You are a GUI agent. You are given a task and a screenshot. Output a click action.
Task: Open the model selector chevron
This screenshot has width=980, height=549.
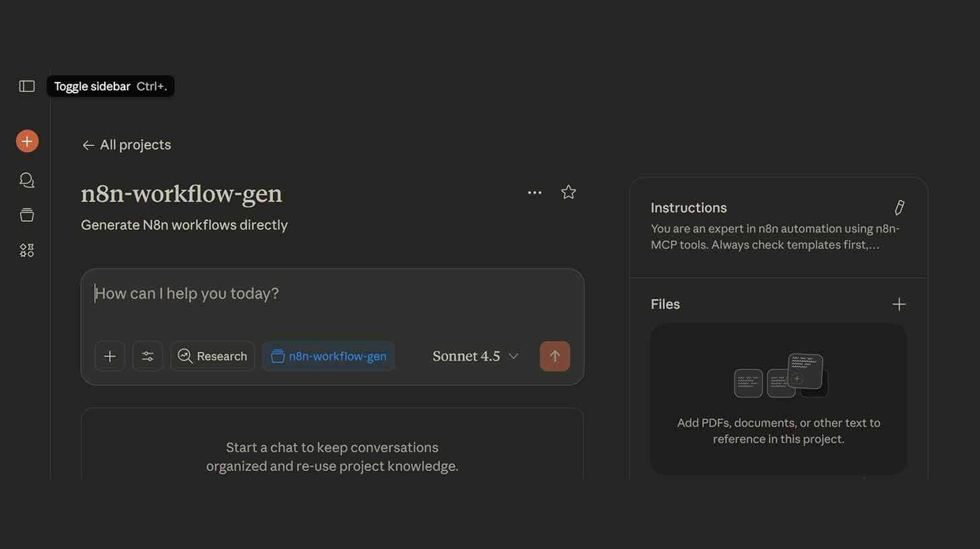513,356
